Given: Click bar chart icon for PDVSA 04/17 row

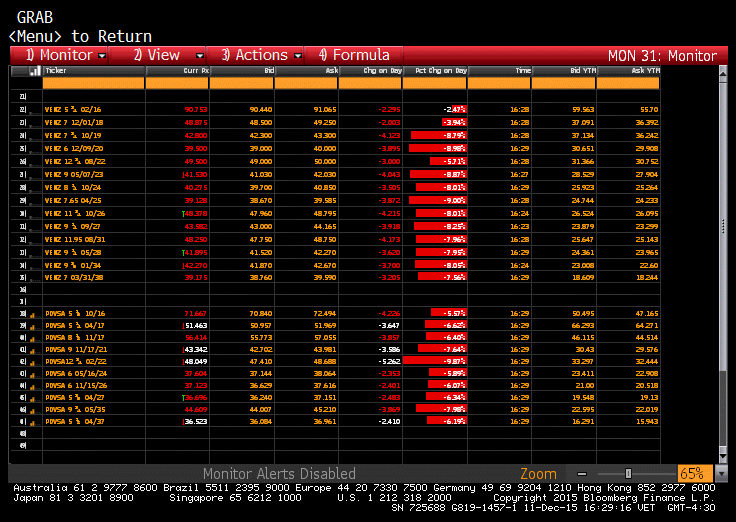Looking at the screenshot, I should pyautogui.click(x=33, y=327).
